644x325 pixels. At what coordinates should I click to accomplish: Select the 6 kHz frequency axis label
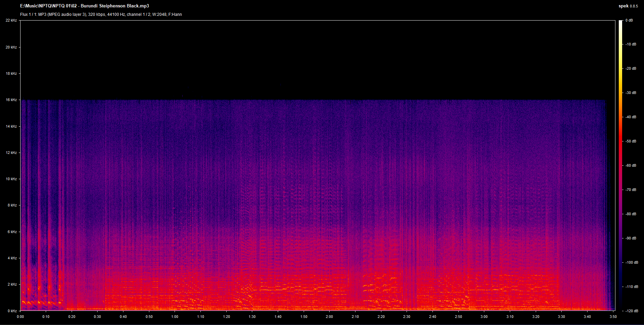coord(12,232)
